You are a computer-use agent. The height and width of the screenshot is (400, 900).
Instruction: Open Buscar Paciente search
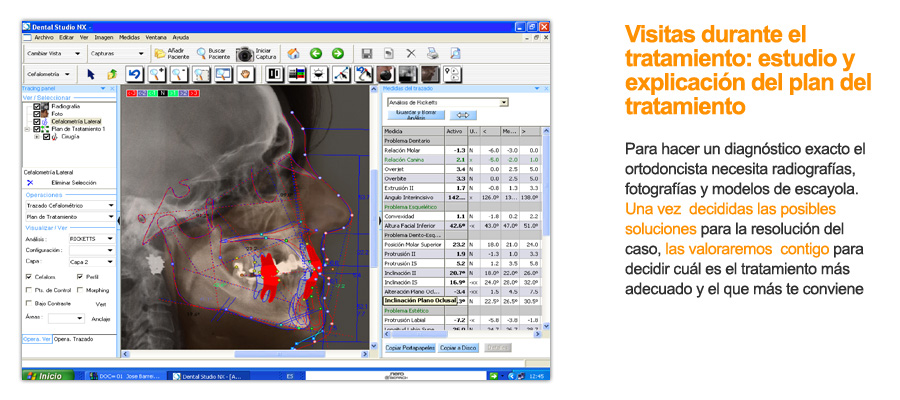click(x=213, y=54)
